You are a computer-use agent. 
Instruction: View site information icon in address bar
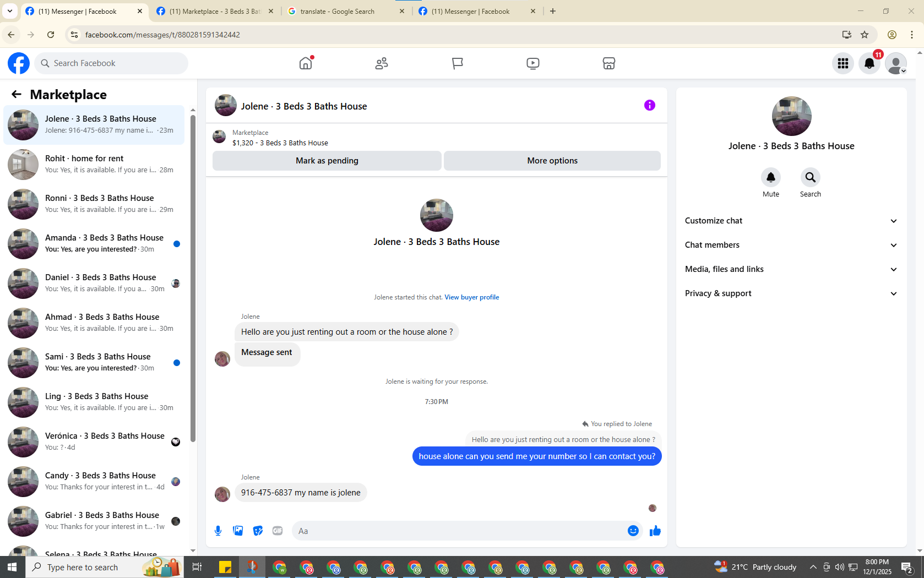tap(74, 35)
